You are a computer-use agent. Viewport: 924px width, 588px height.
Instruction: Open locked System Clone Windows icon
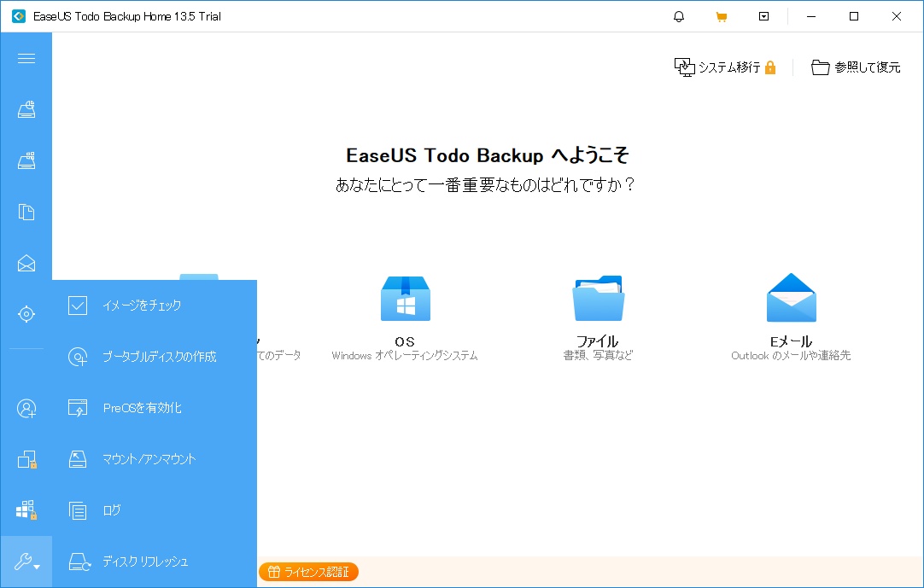[26, 510]
